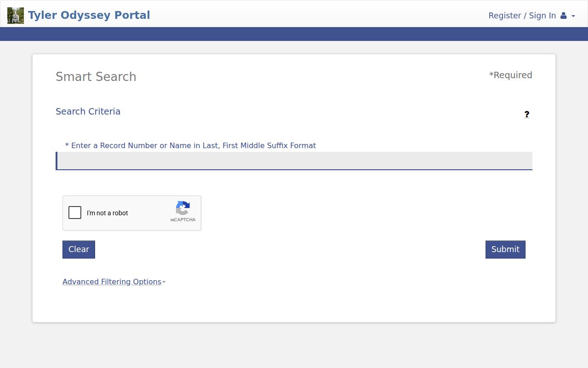588x368 pixels.
Task: Click the user profile icon in header
Action: click(563, 16)
